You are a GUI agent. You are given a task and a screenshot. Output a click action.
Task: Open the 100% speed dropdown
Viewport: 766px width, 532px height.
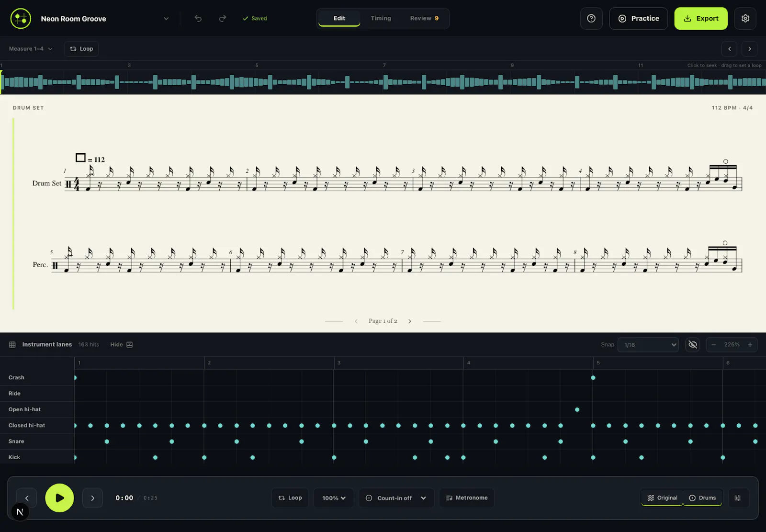tap(334, 498)
